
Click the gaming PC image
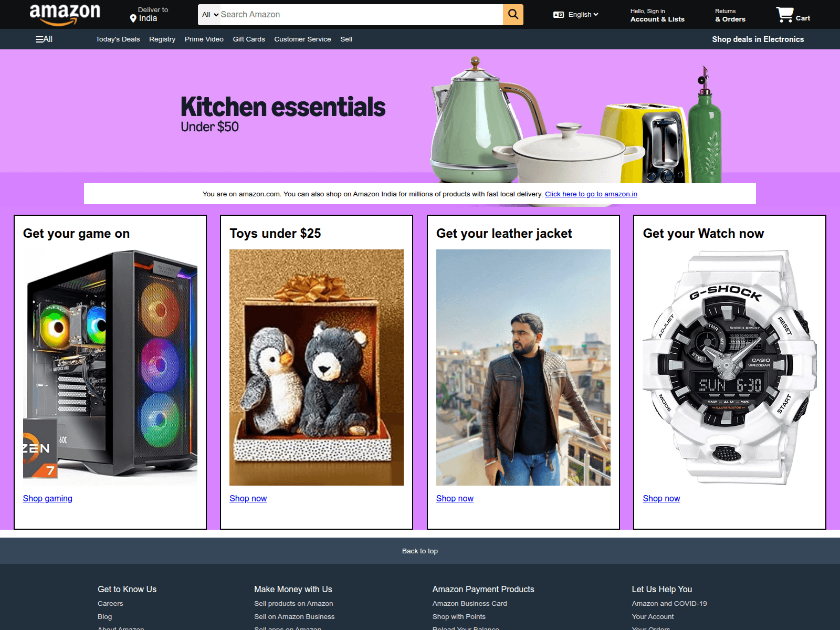(x=110, y=367)
